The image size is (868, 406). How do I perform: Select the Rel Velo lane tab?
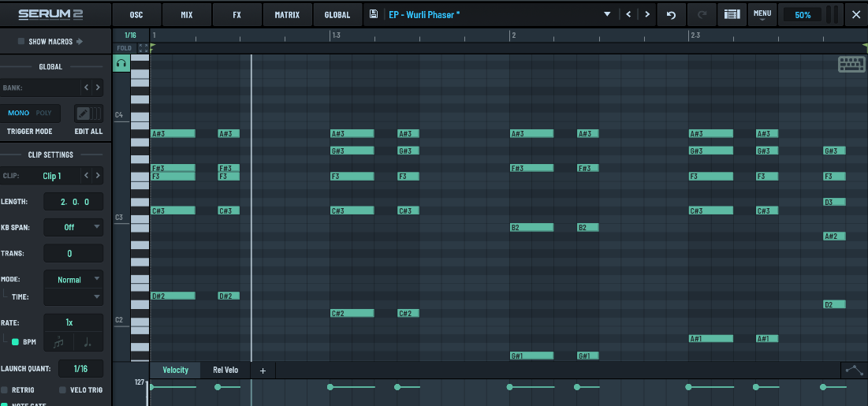(225, 370)
